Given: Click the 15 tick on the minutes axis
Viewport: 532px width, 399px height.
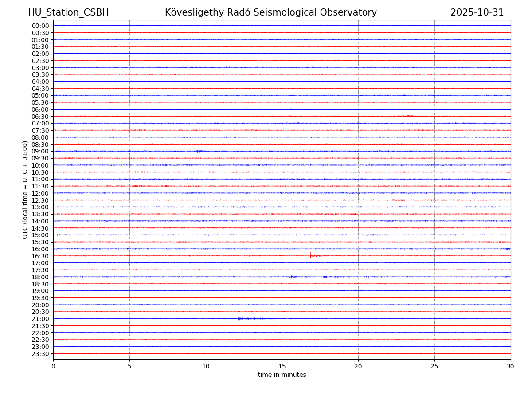Looking at the screenshot, I should point(282,367).
